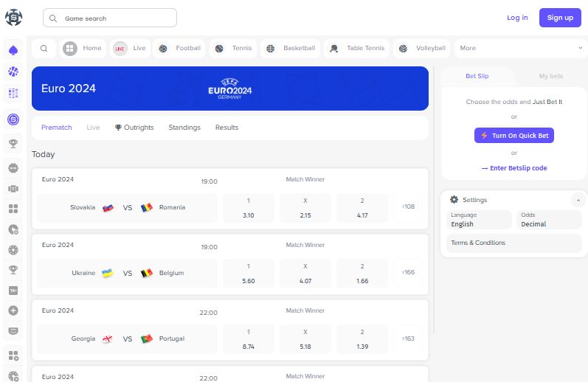588x382 pixels.
Task: Open the Live sports icon
Action: click(x=120, y=49)
